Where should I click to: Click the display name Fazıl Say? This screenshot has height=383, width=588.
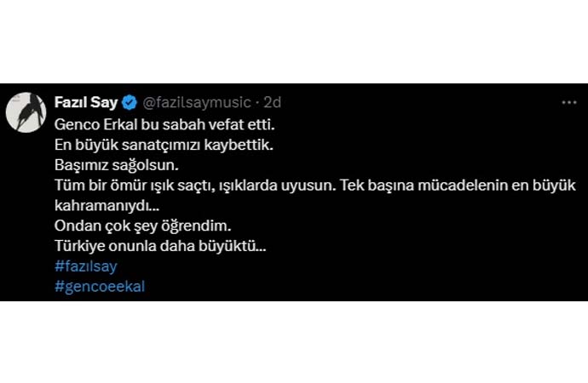pyautogui.click(x=86, y=103)
